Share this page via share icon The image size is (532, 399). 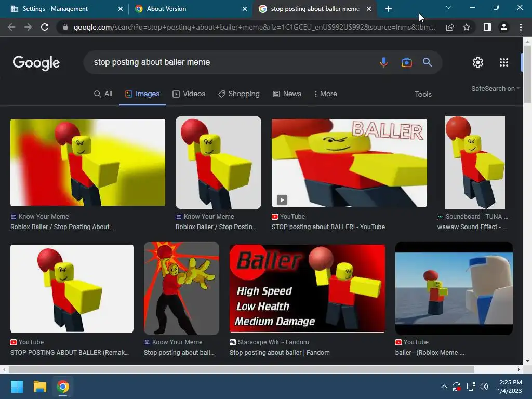tap(450, 27)
